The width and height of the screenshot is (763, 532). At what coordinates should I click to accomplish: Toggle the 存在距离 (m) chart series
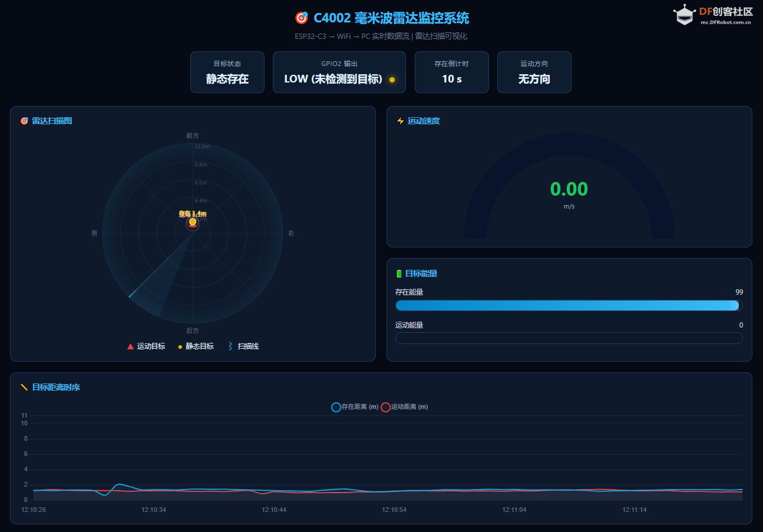pyautogui.click(x=355, y=407)
